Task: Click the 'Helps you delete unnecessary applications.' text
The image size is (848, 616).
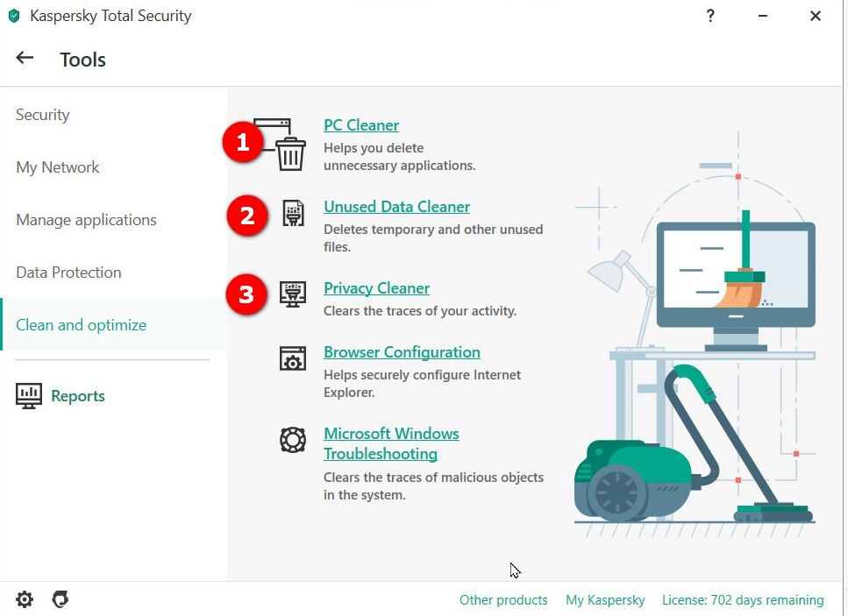Action: click(400, 157)
